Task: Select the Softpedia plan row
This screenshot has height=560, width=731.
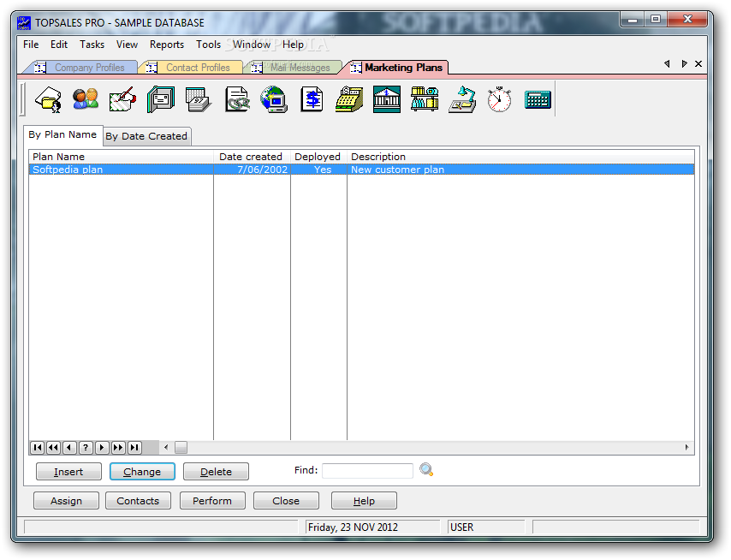Action: 361,170
